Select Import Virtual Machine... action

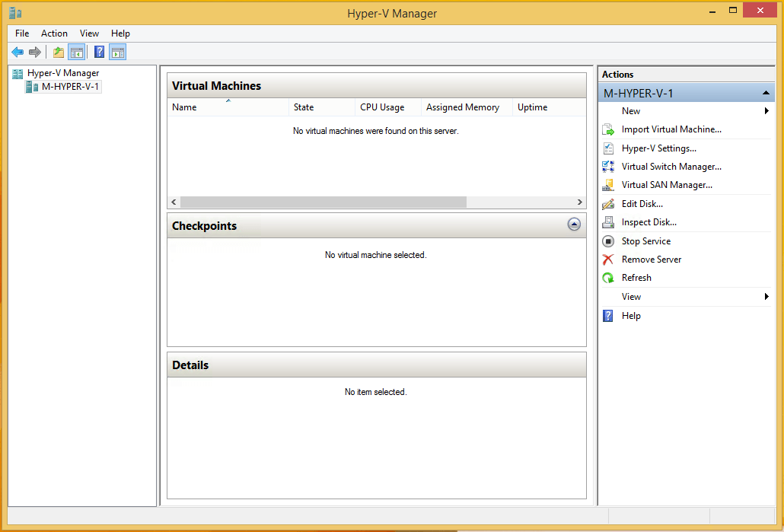[671, 129]
